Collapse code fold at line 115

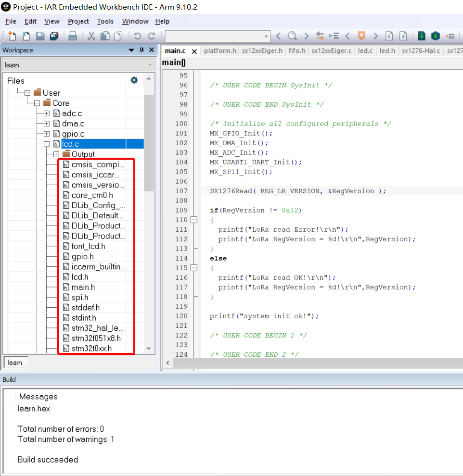point(194,268)
